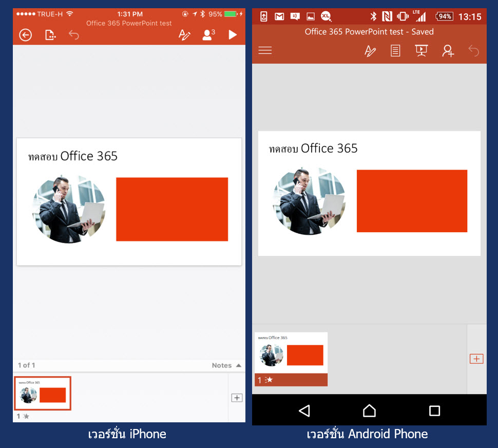Viewport: 498px width, 448px height.
Task: Tap the battery 94% indicator on Android
Action: pos(444,16)
